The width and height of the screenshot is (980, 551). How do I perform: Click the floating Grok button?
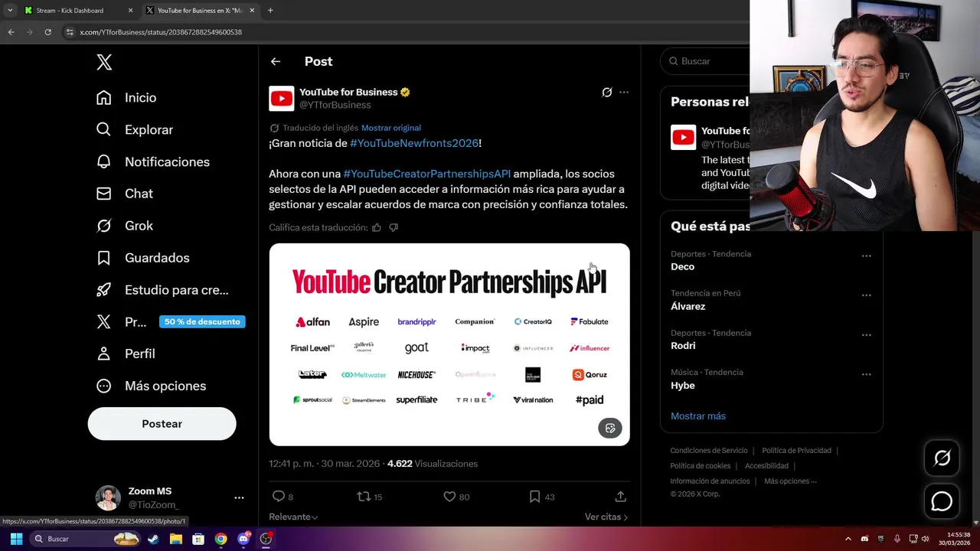(942, 458)
